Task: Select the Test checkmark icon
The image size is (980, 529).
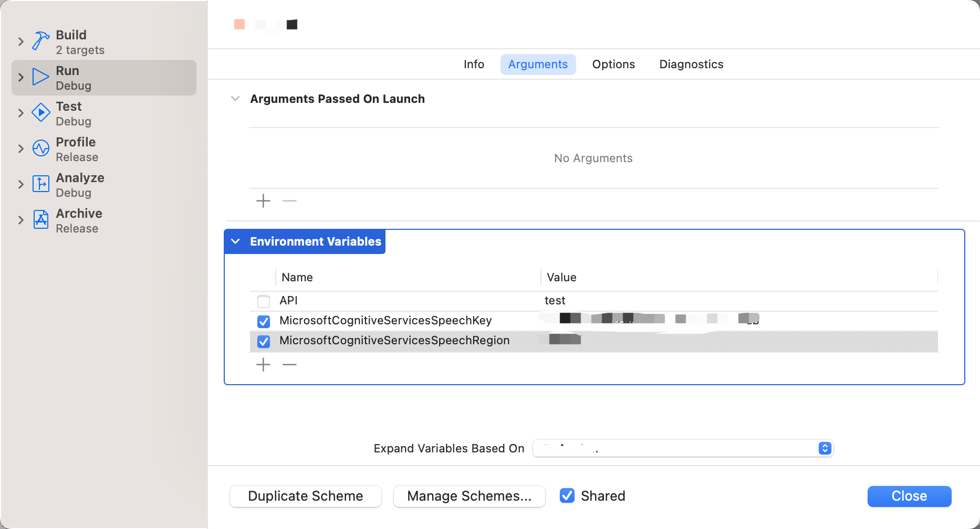Action: (x=40, y=112)
